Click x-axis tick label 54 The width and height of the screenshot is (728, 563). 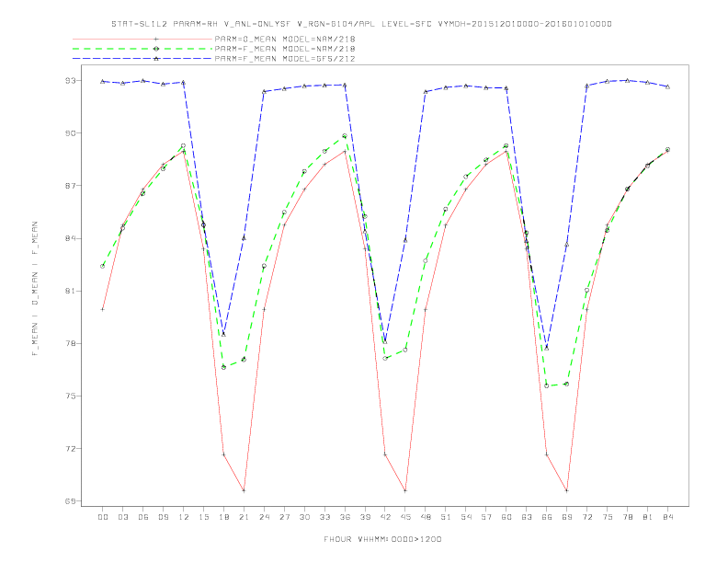point(466,517)
